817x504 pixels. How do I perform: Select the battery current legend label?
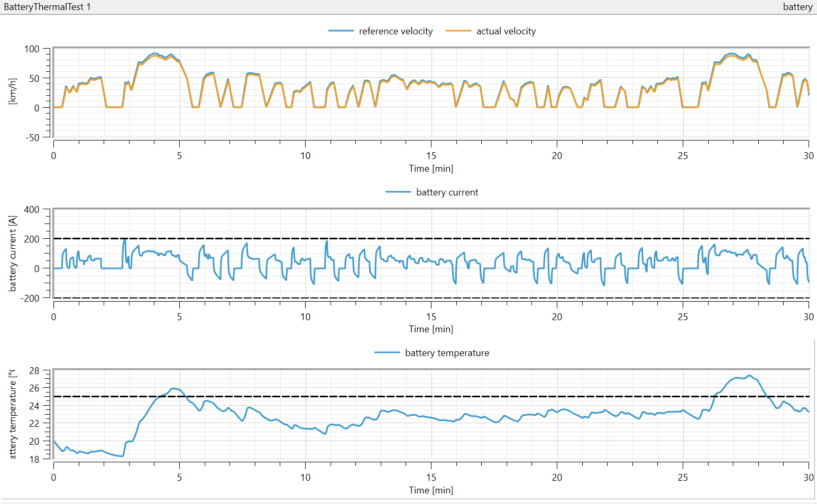tap(447, 192)
